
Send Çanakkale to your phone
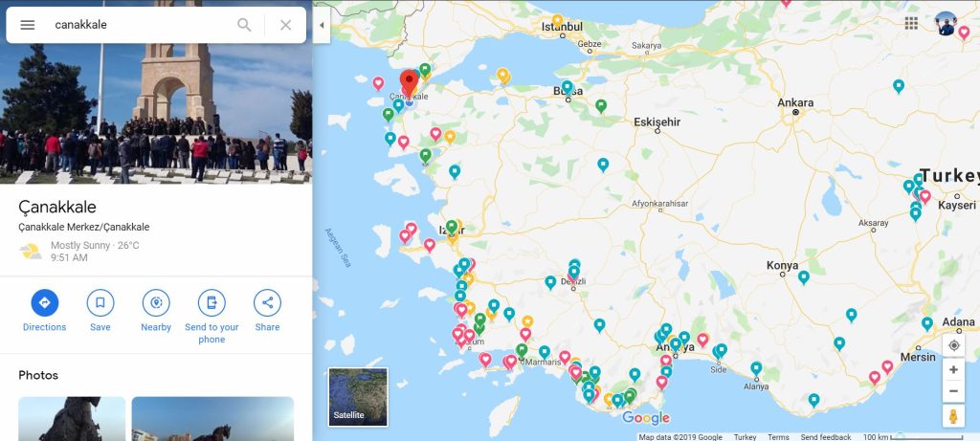click(x=212, y=304)
